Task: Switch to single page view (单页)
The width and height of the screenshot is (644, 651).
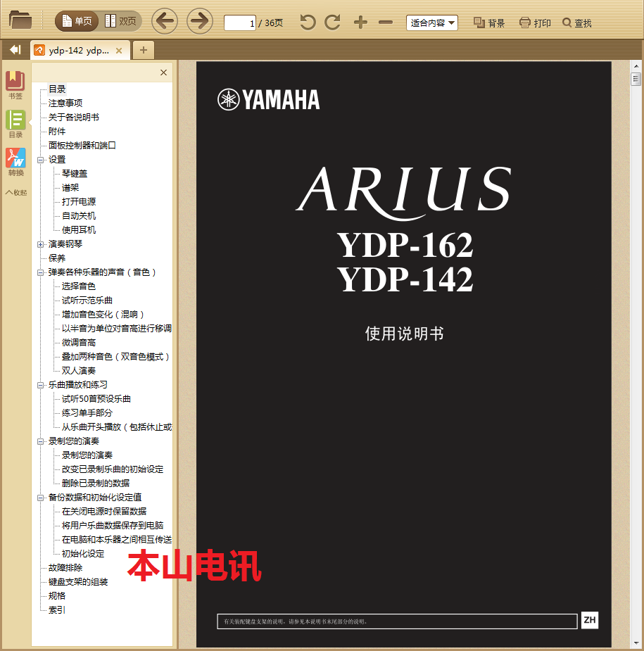Action: tap(77, 21)
